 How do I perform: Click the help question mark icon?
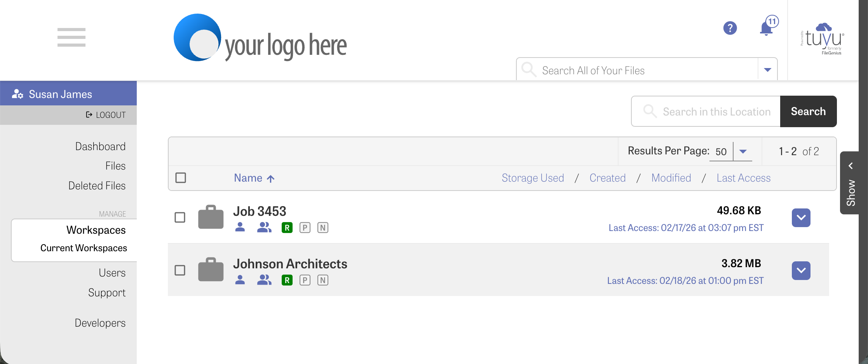[x=730, y=28]
